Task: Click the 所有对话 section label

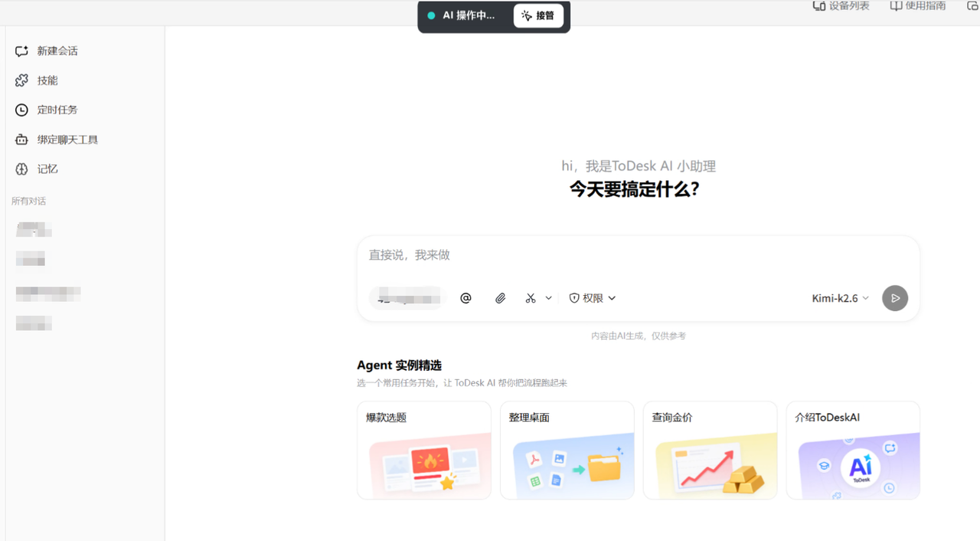Action: click(29, 201)
